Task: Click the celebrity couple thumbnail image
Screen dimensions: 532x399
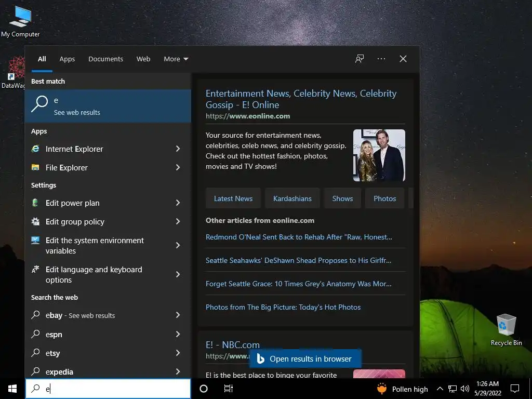Action: pyautogui.click(x=379, y=155)
